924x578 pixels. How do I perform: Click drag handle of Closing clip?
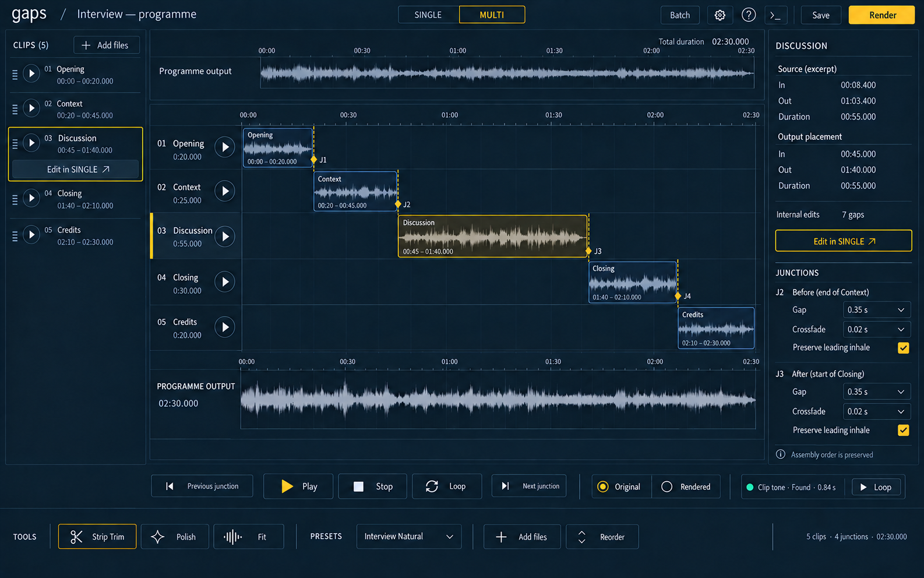[x=15, y=199]
